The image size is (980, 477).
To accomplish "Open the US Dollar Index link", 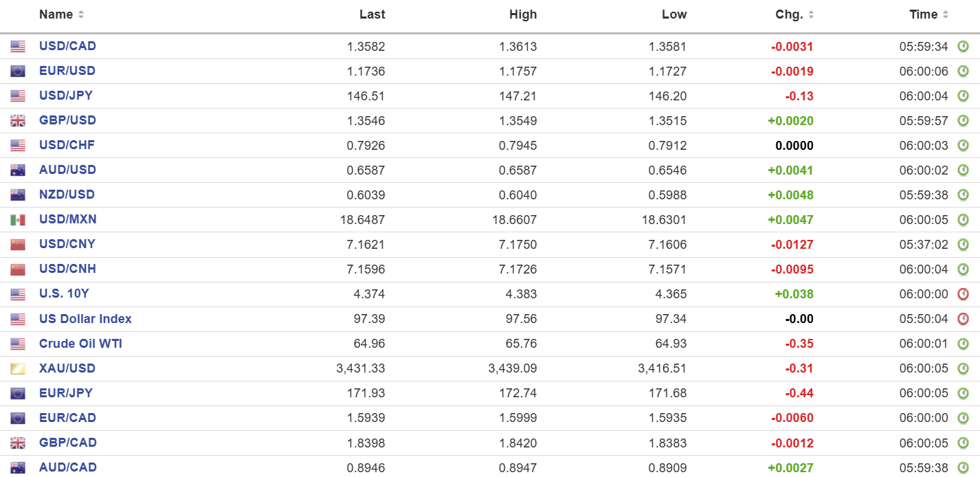I will pos(85,318).
